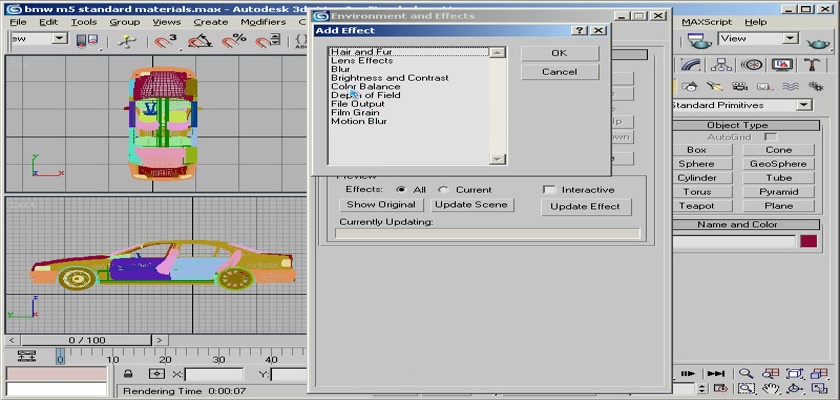
Task: Open the Modify panel tab icon
Action: tap(692, 65)
